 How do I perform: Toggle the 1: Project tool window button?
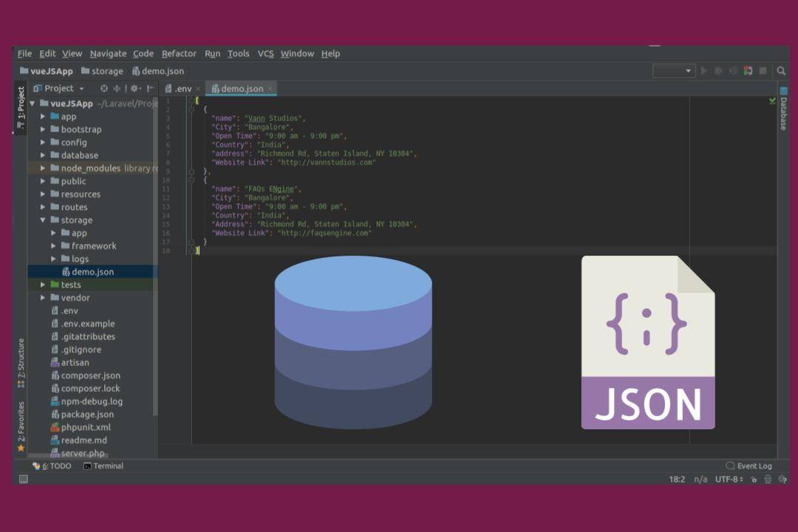[21, 107]
